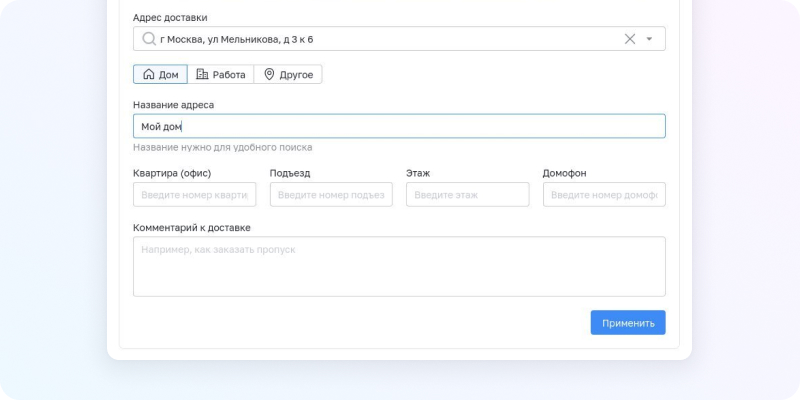
Task: Click the Подъезд number input field
Action: 331,194
